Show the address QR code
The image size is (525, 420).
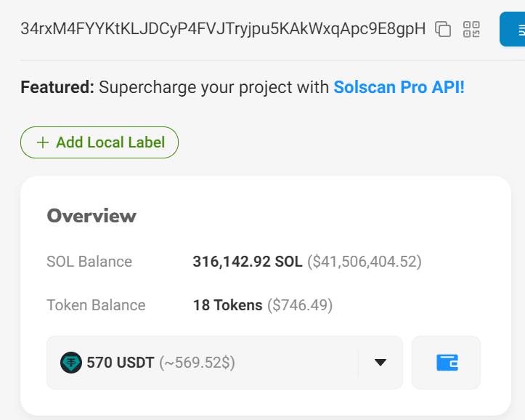coord(472,29)
